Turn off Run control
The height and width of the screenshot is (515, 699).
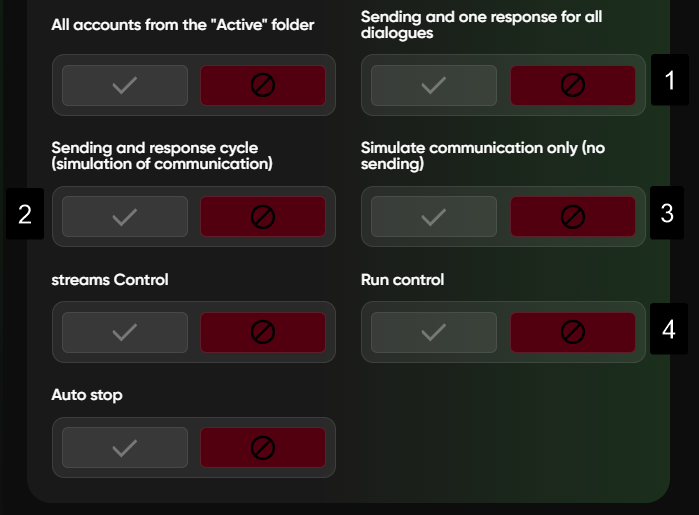point(572,332)
